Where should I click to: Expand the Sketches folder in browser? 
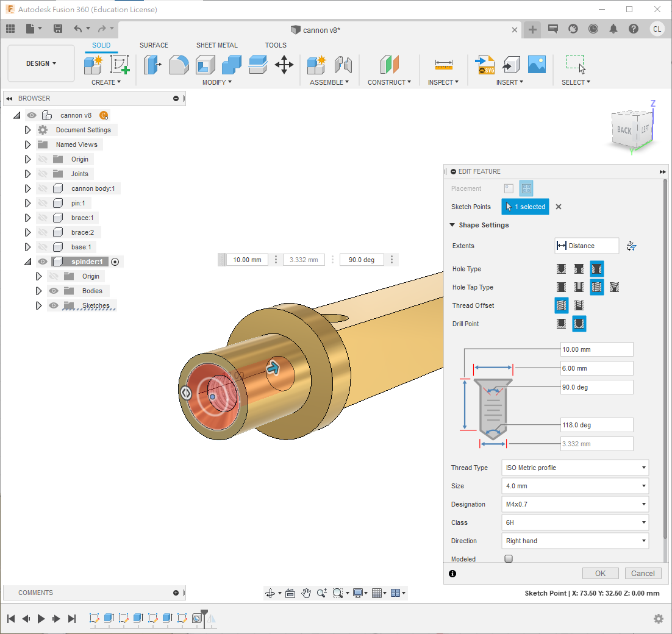(x=38, y=305)
